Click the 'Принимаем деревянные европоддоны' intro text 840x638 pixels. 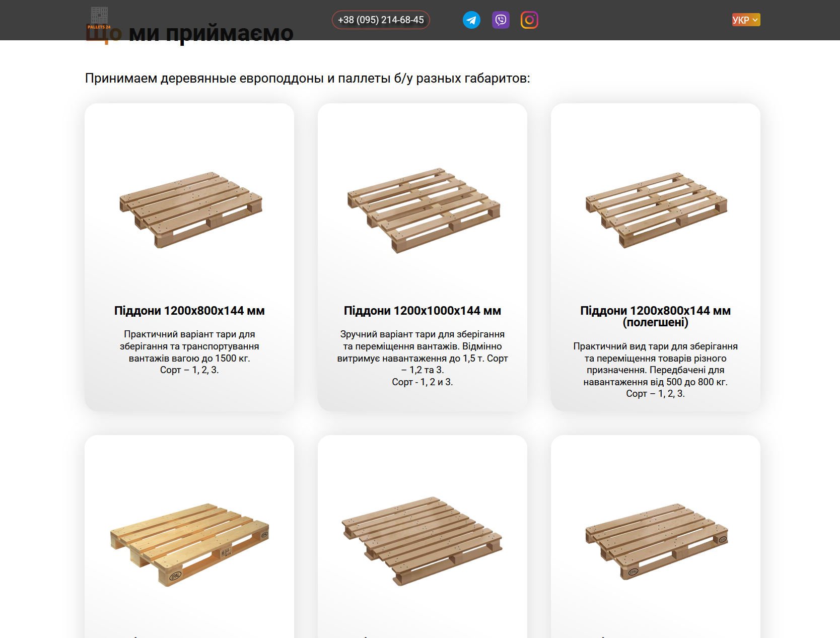tap(308, 79)
